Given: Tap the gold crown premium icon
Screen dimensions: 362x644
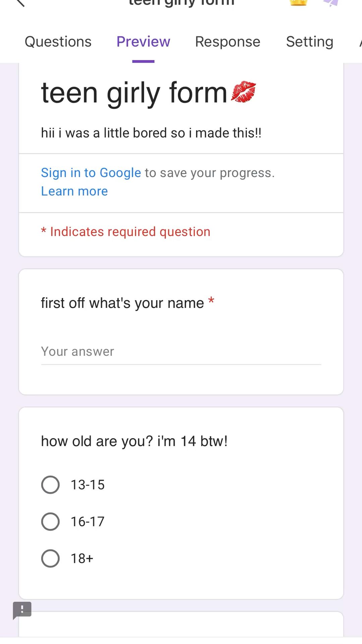Looking at the screenshot, I should point(298,3).
